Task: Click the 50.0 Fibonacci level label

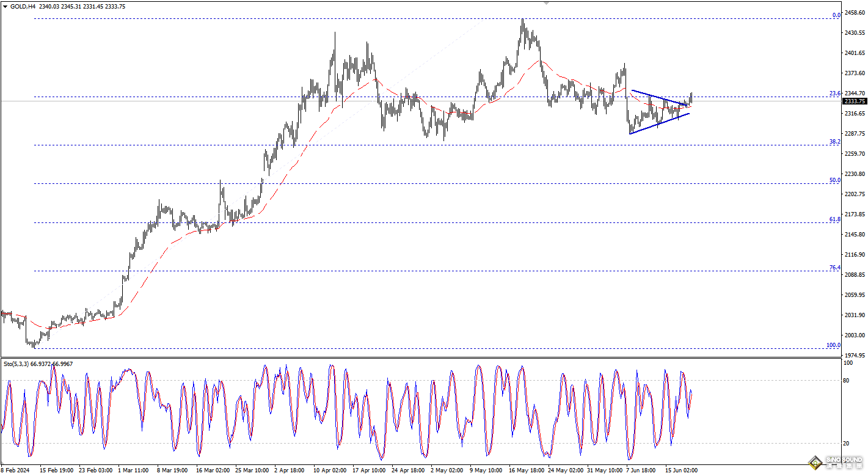Action: [x=835, y=180]
